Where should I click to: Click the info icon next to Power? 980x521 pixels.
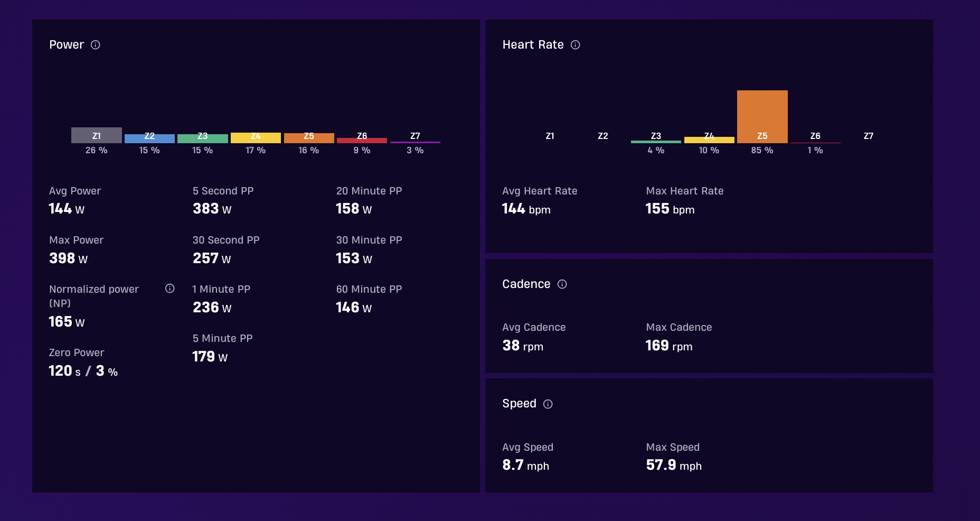(96, 45)
